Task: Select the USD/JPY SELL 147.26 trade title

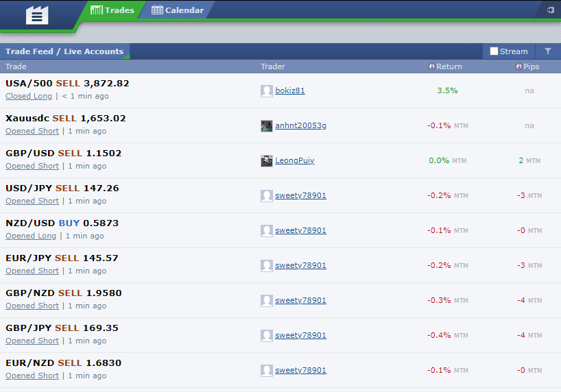Action: coord(62,188)
